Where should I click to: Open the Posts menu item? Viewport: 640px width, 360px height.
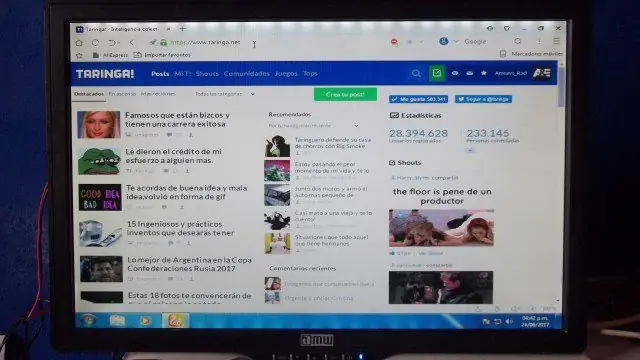click(x=160, y=74)
